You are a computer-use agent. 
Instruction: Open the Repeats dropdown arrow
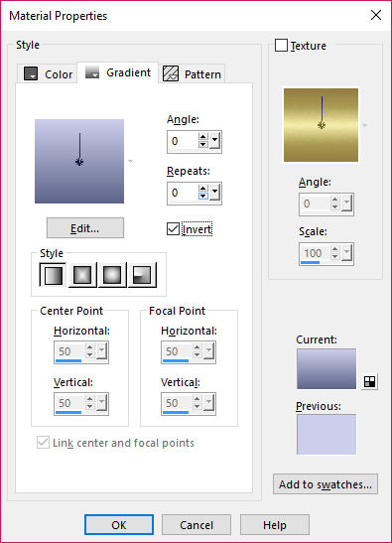point(215,193)
